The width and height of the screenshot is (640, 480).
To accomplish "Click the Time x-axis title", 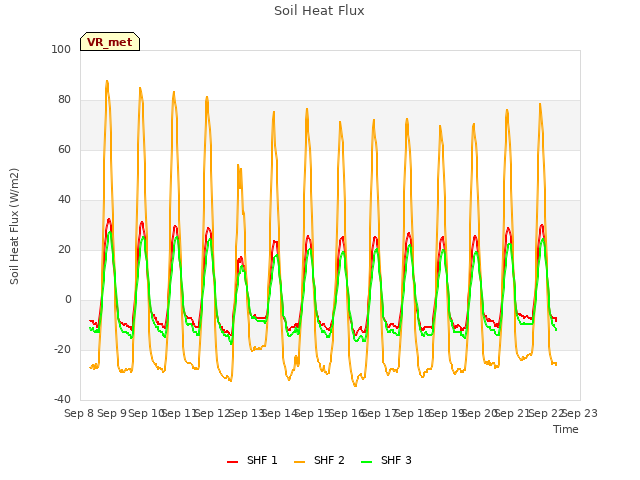I will (x=566, y=429).
